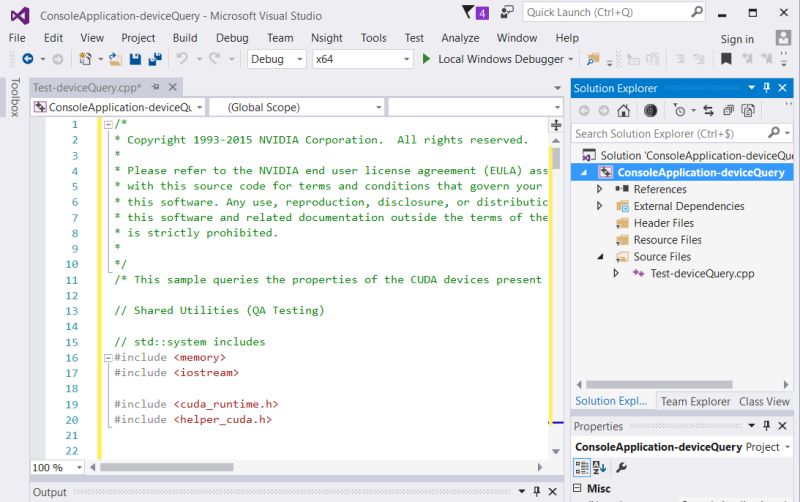Toggle auto-hide pin on Solution Explorer
This screenshot has height=502, width=800.
coord(766,88)
